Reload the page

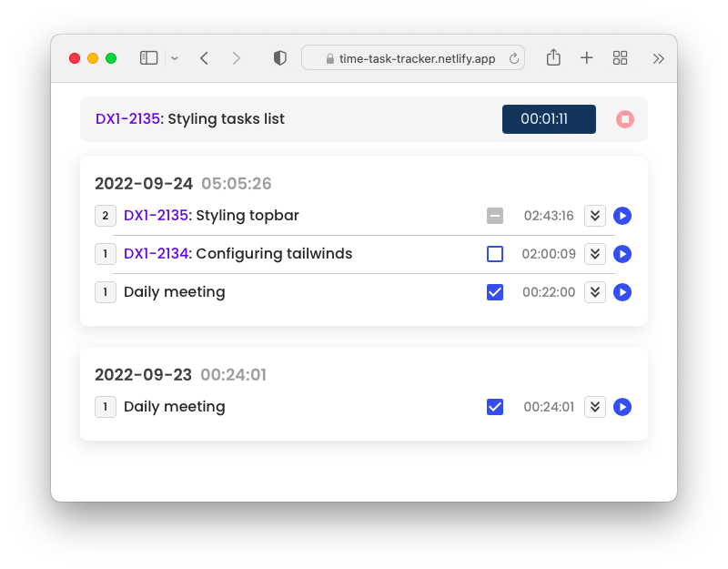click(x=514, y=58)
